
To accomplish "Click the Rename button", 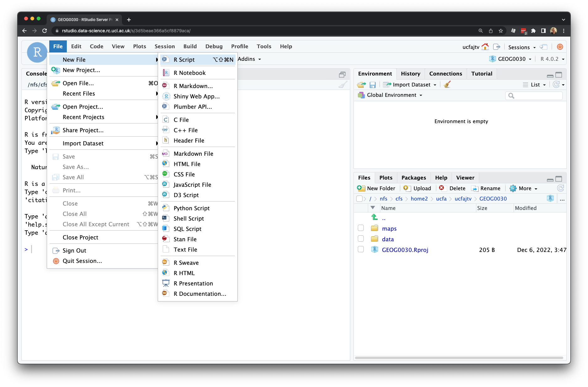I will pyautogui.click(x=486, y=188).
